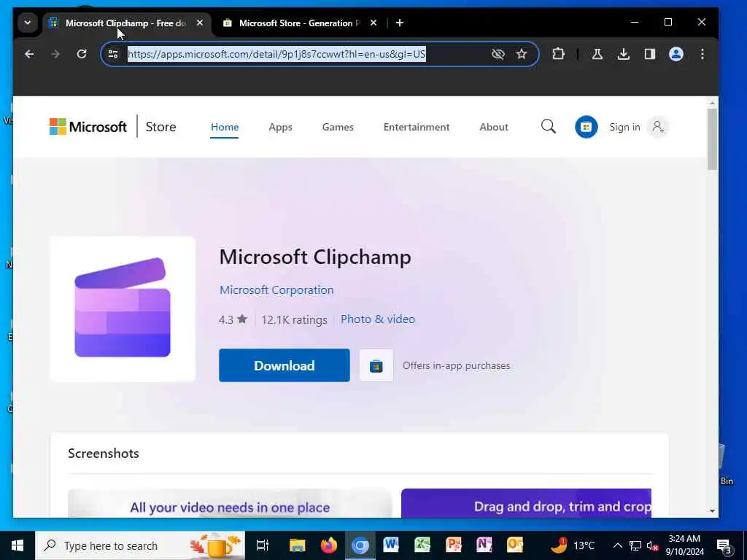This screenshot has height=560, width=747.
Task: Click the Sign in link
Action: coord(624,127)
